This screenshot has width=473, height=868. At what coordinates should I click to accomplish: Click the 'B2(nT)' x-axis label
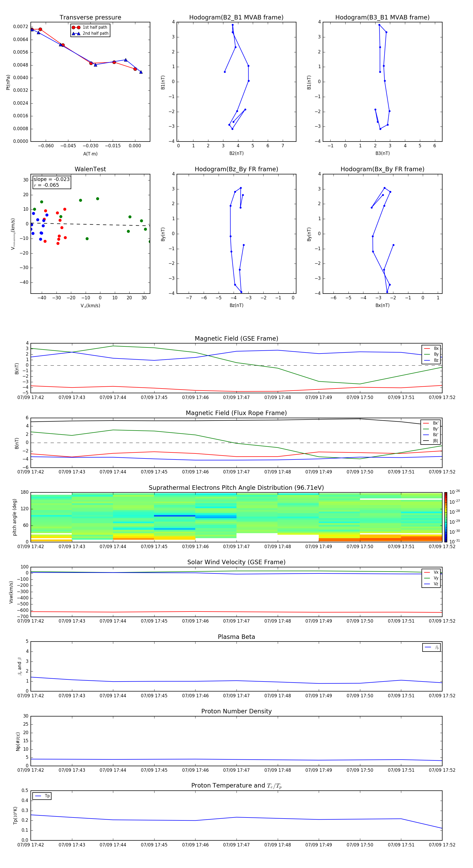(x=236, y=153)
